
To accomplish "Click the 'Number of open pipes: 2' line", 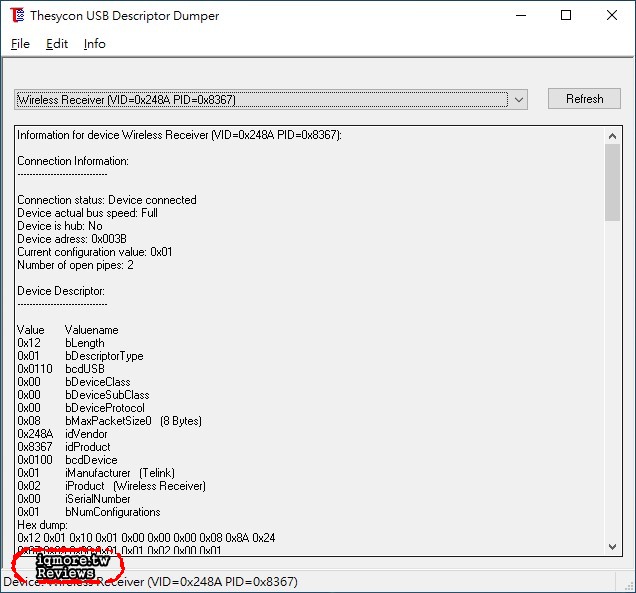I will click(75, 265).
